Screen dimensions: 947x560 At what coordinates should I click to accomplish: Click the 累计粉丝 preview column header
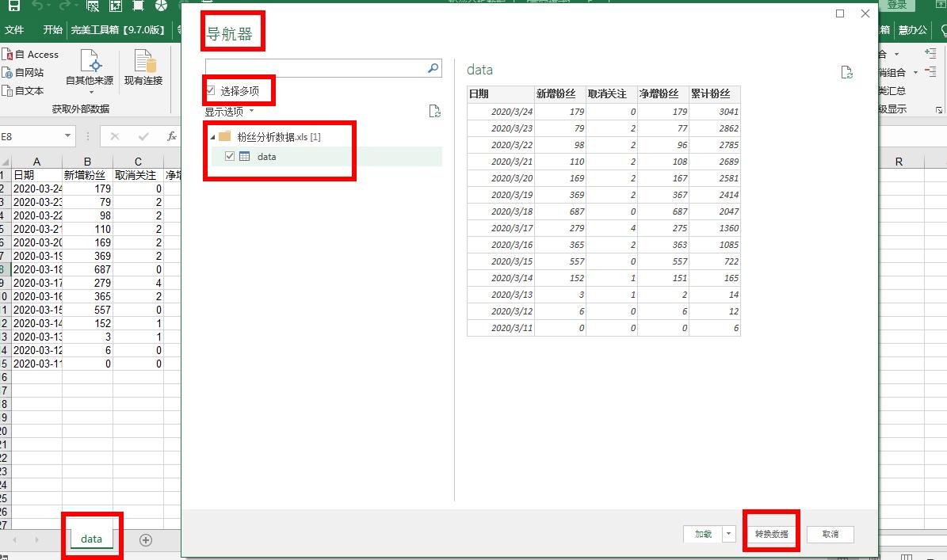[x=715, y=94]
